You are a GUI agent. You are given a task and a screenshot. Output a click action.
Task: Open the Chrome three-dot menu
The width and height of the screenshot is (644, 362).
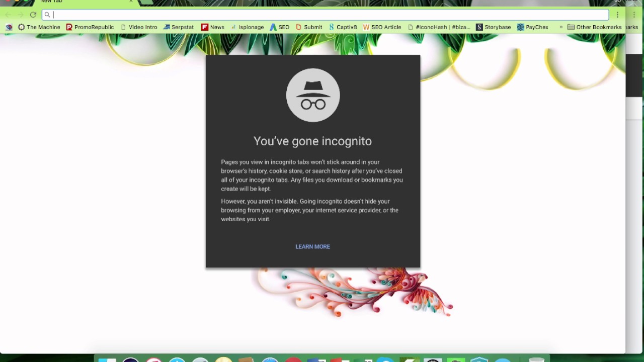click(x=617, y=15)
